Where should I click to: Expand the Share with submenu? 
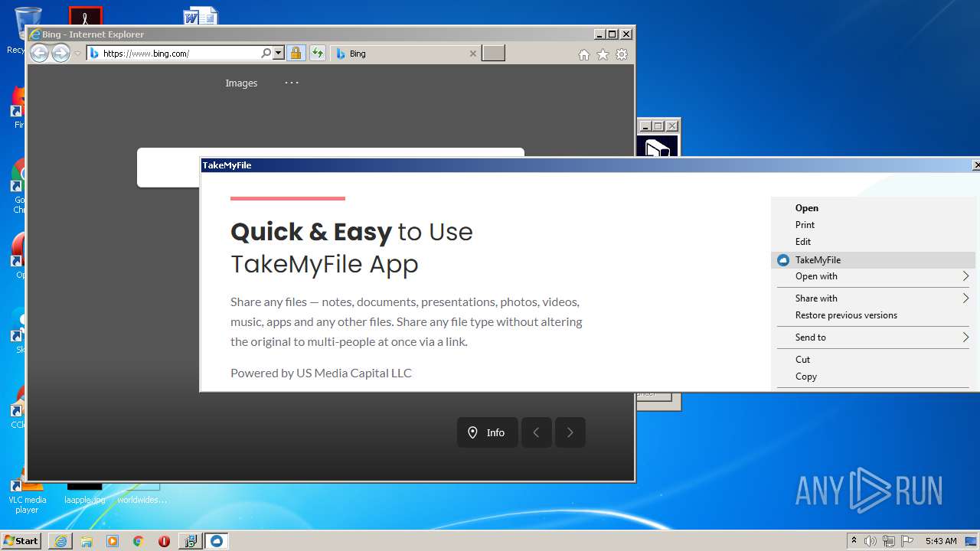coord(874,298)
